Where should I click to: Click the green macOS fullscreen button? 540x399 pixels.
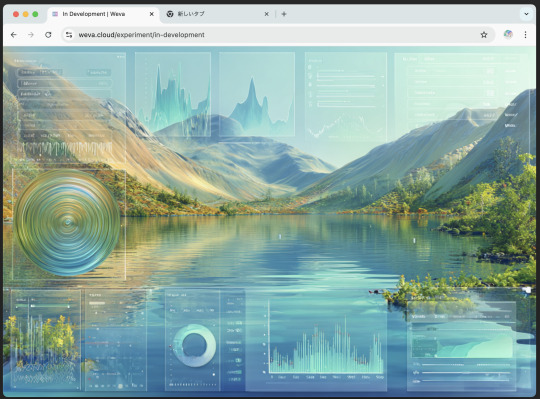coord(35,14)
